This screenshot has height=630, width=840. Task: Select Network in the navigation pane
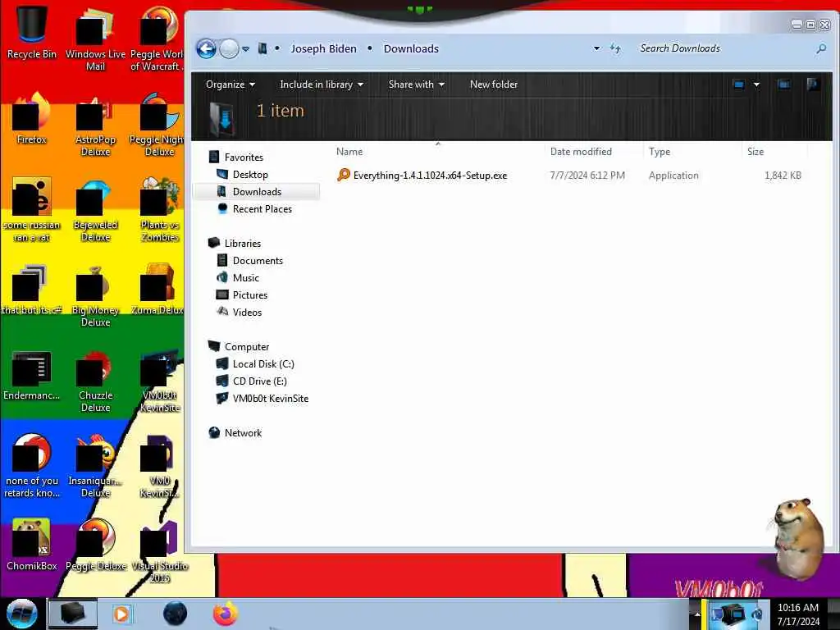(243, 433)
